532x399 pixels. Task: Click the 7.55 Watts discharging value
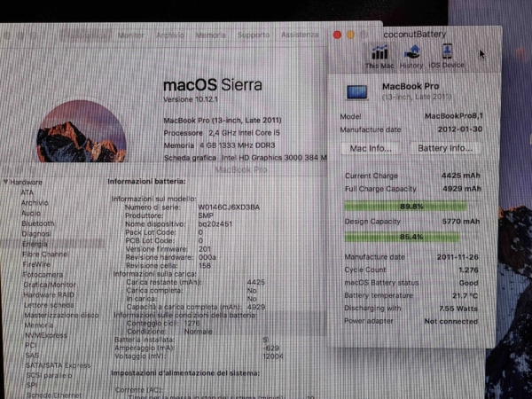(x=458, y=309)
